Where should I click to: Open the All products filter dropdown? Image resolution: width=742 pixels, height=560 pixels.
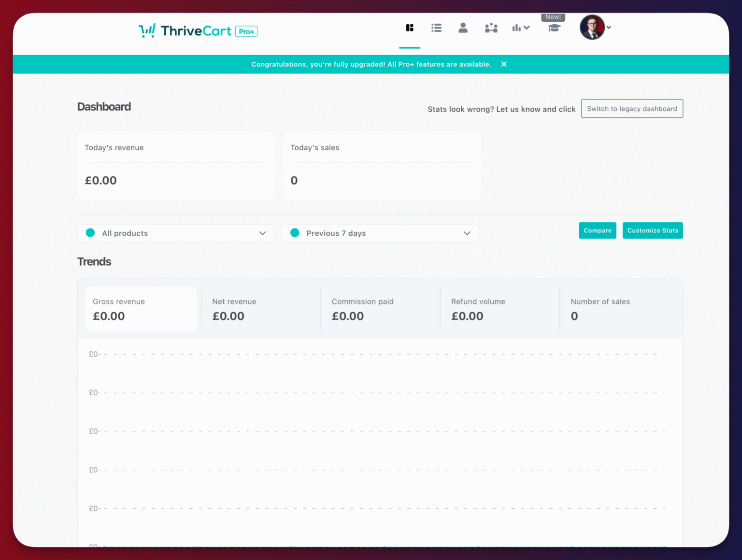click(x=175, y=233)
